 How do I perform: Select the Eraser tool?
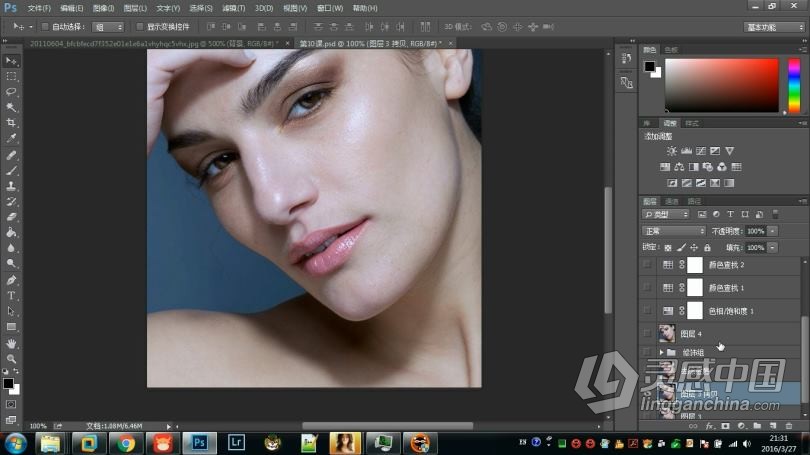click(11, 217)
